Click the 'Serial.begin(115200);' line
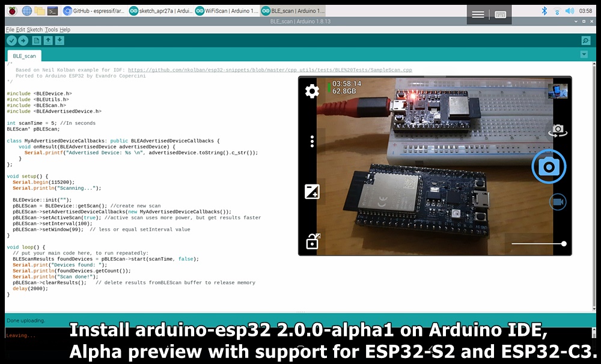 click(x=43, y=183)
